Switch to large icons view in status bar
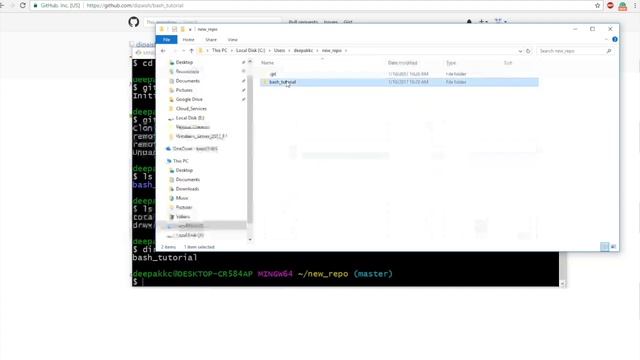Viewport: 640px width, 360px height. (613, 247)
